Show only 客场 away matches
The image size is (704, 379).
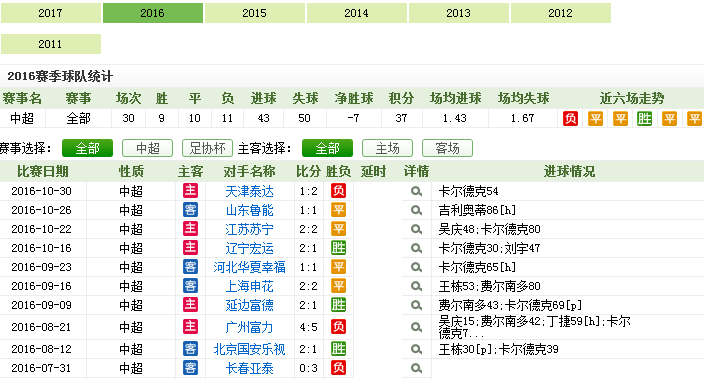click(x=447, y=148)
